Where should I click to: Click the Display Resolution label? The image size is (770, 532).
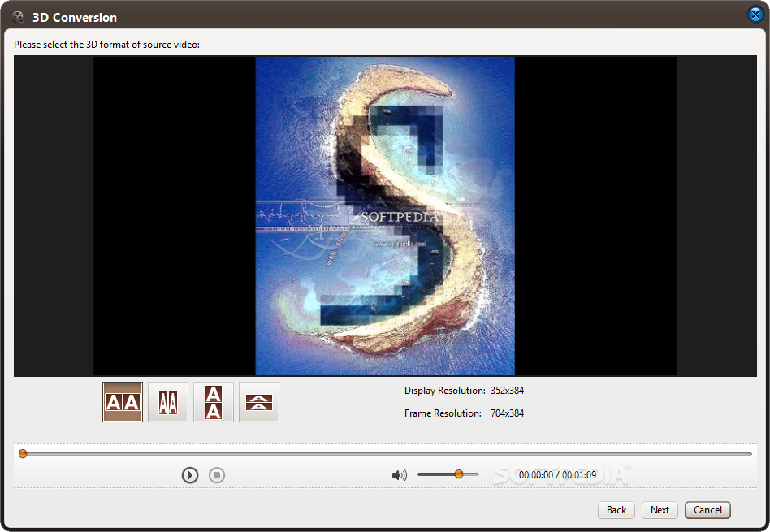(x=445, y=391)
